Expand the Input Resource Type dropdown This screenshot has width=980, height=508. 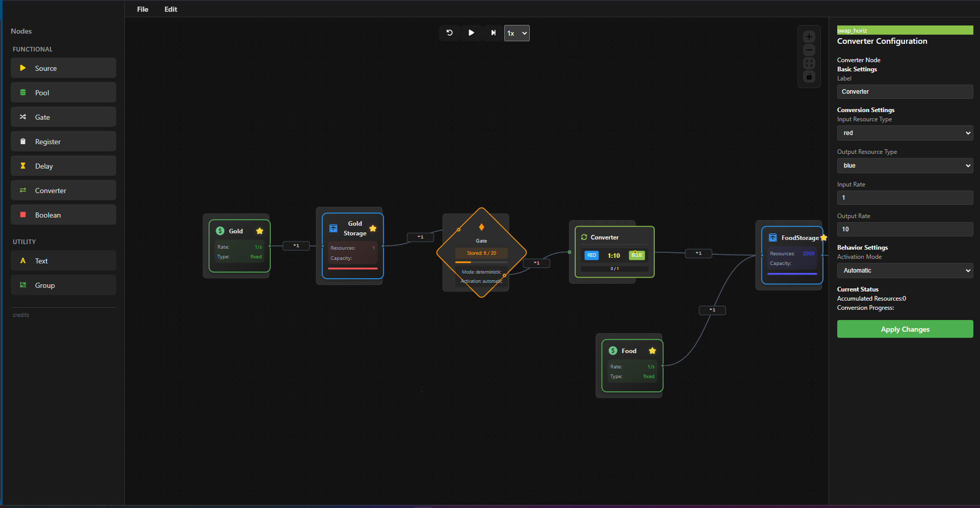(x=905, y=133)
